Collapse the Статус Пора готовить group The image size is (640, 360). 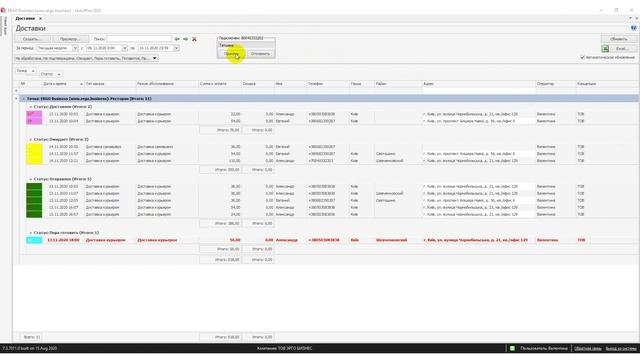coord(30,233)
